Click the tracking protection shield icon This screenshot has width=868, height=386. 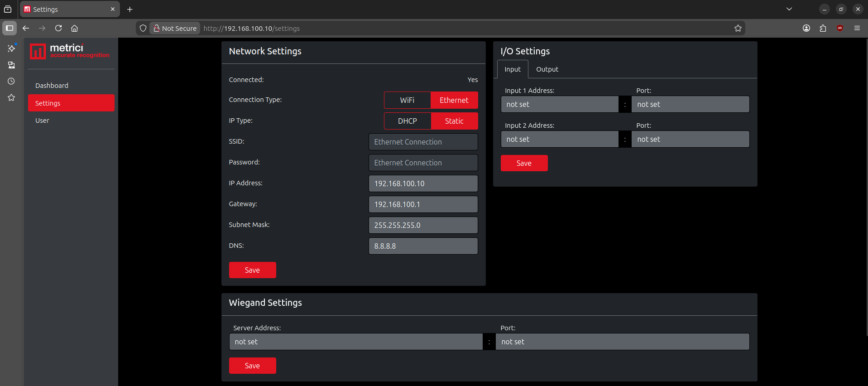tap(143, 28)
